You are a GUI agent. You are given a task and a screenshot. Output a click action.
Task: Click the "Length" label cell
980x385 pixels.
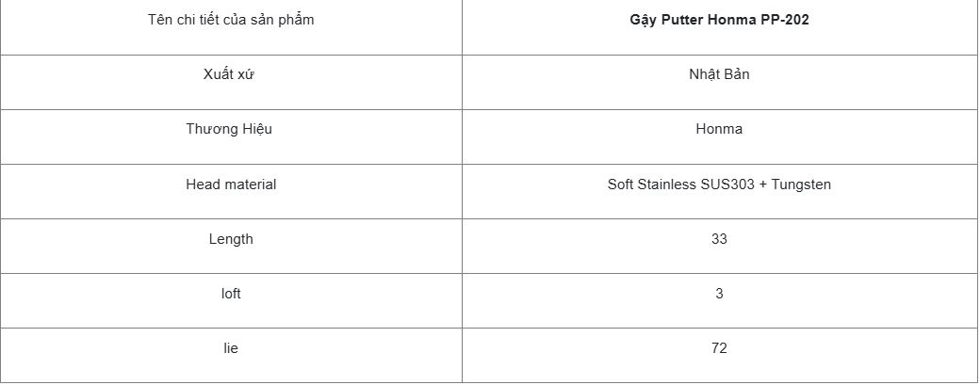click(x=231, y=239)
